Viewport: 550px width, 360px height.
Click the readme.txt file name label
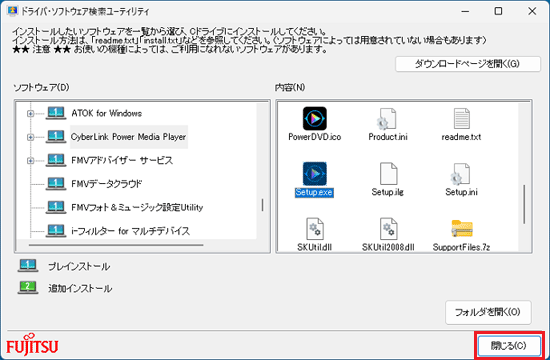[x=461, y=137]
